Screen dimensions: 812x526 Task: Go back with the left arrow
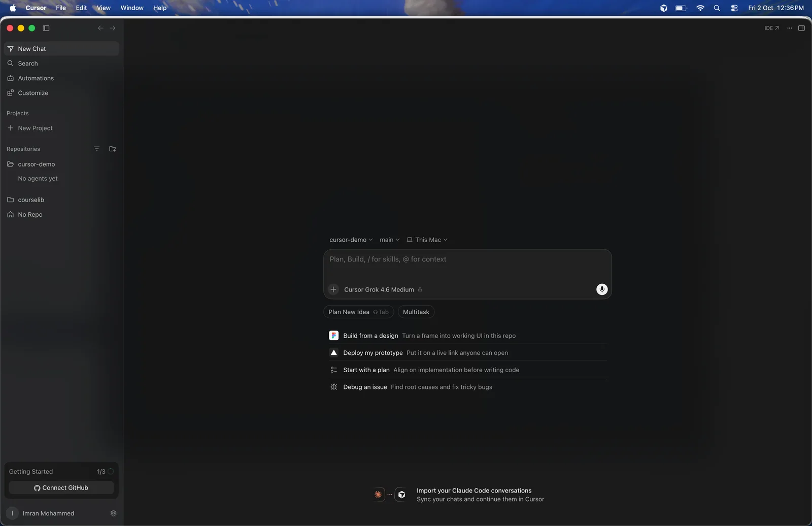click(x=100, y=28)
